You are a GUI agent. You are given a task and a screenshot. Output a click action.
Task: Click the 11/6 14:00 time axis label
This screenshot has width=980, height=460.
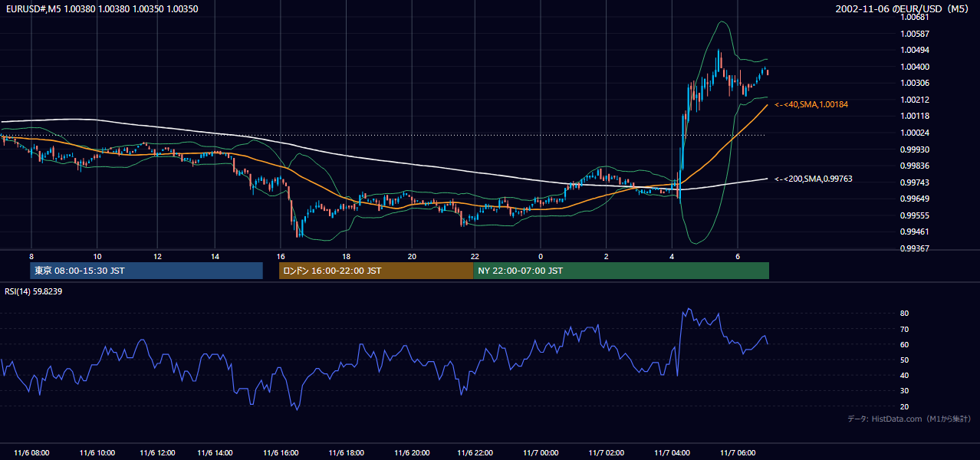(x=215, y=453)
